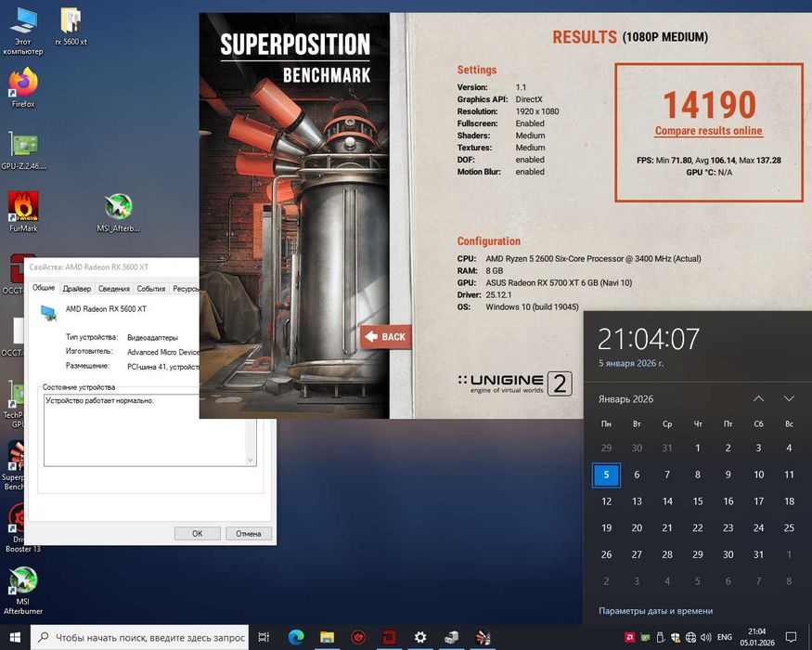This screenshot has width=812, height=650.
Task: Open File Explorer from the taskbar
Action: (327, 637)
